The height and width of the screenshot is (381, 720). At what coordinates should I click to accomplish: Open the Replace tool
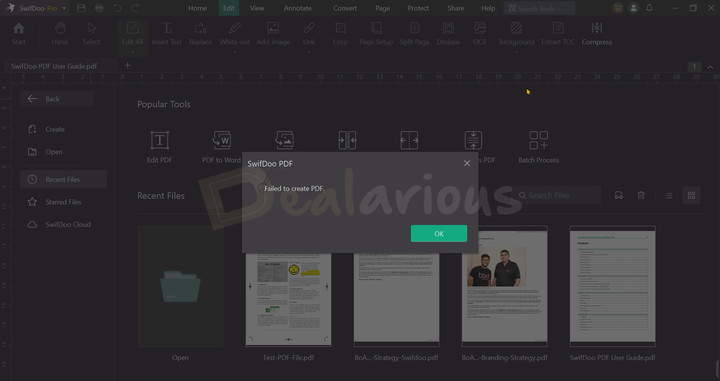201,34
